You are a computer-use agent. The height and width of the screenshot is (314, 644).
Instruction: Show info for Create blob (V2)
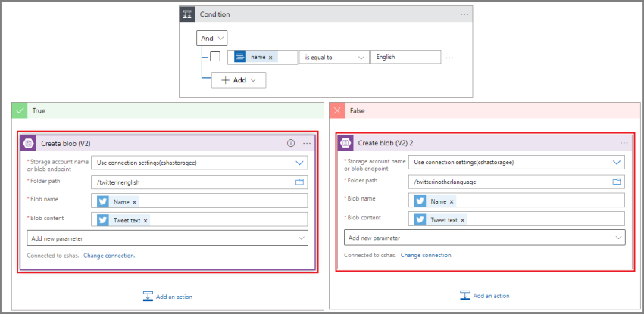click(291, 144)
